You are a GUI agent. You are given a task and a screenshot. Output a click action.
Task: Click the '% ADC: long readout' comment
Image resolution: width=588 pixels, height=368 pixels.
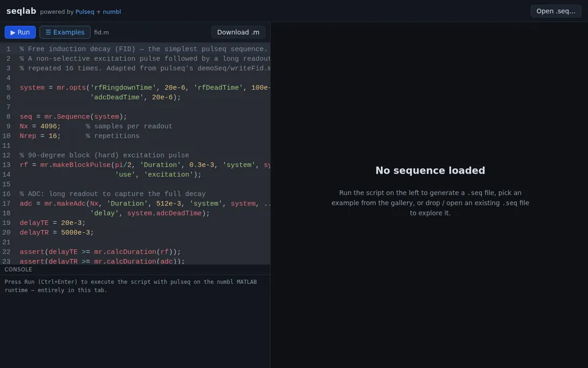point(113,194)
